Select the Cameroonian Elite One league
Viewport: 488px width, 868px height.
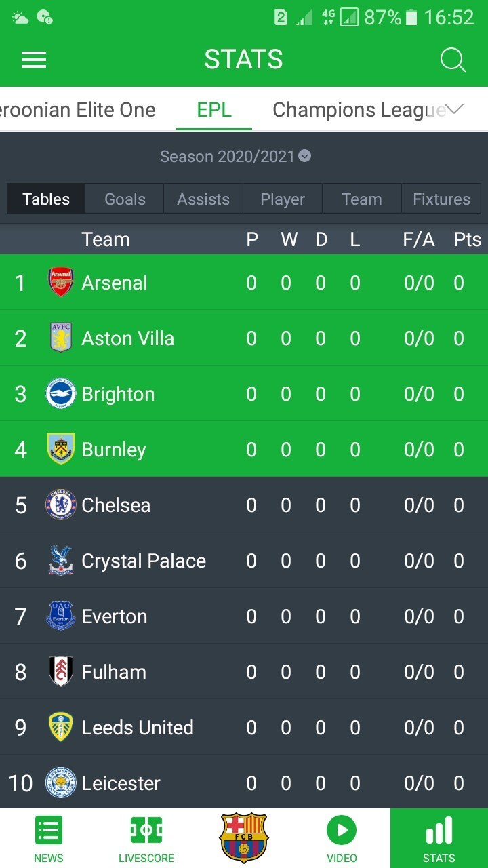point(77,110)
